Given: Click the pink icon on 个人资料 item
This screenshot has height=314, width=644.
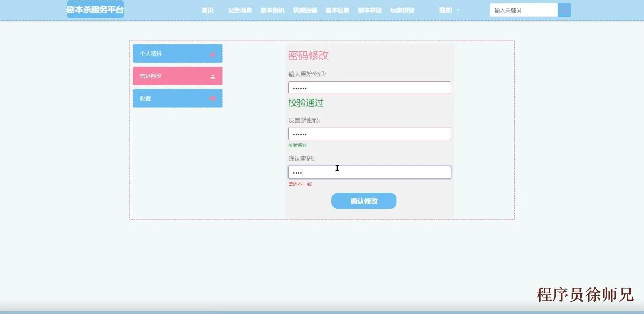Looking at the screenshot, I should (x=213, y=54).
